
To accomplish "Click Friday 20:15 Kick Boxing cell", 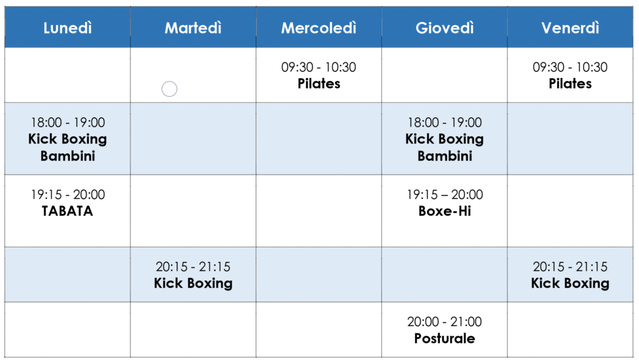I will coord(570,274).
